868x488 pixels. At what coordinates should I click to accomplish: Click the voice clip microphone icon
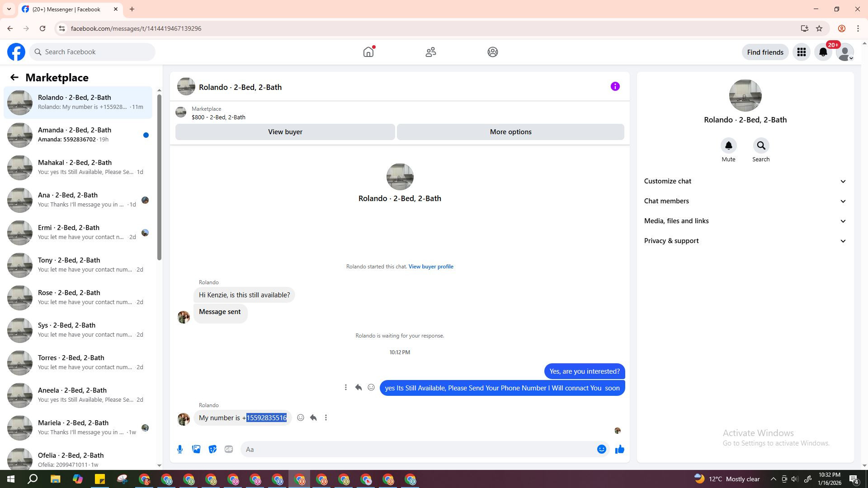pyautogui.click(x=180, y=449)
